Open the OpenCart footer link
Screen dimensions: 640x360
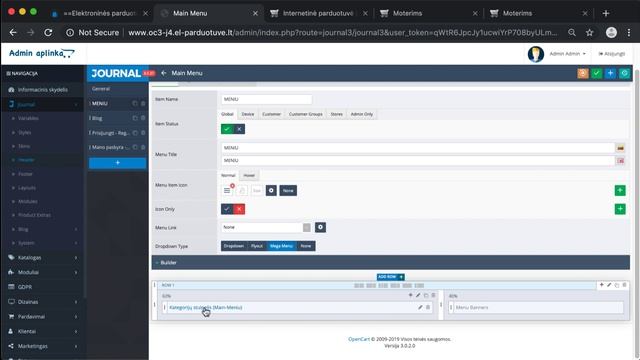click(359, 339)
